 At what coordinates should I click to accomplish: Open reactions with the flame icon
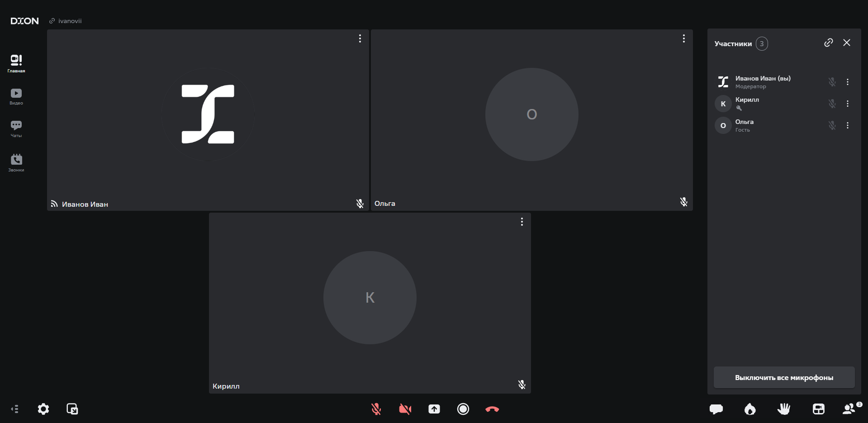point(750,409)
